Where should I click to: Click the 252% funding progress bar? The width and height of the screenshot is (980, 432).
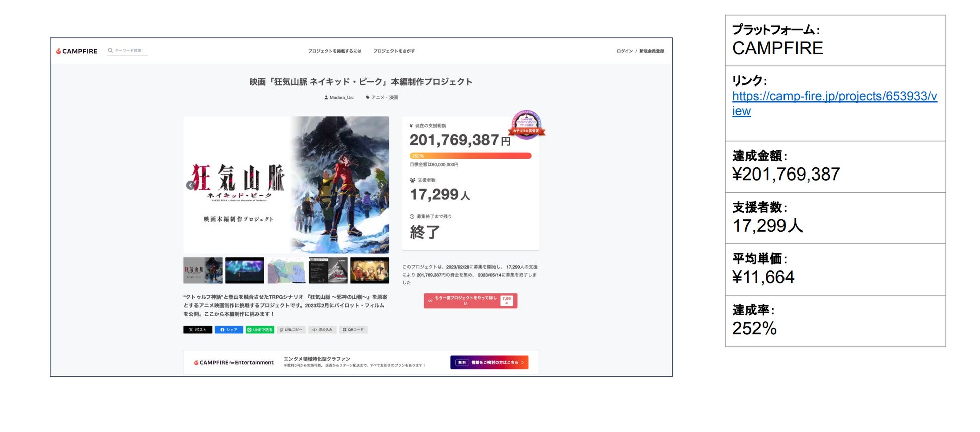click(x=470, y=156)
